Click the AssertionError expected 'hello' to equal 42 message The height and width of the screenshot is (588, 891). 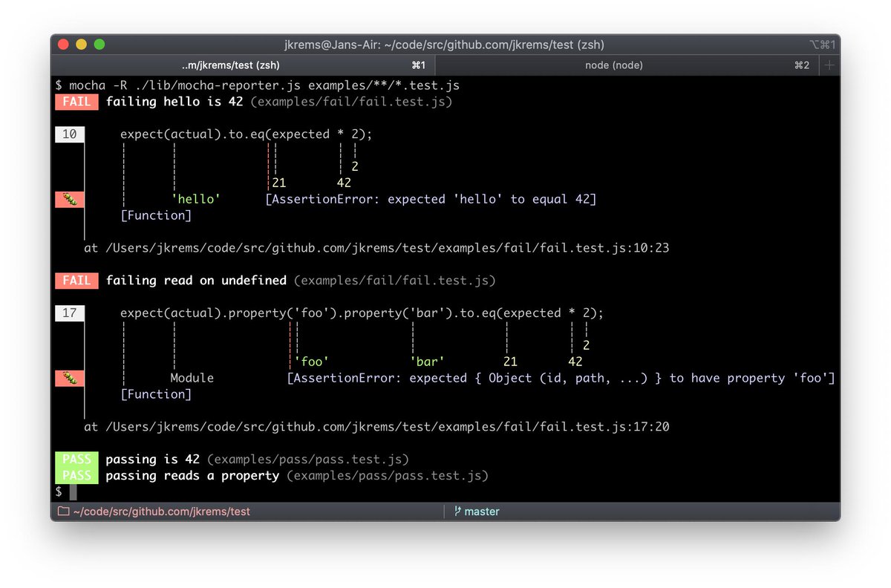click(x=431, y=200)
